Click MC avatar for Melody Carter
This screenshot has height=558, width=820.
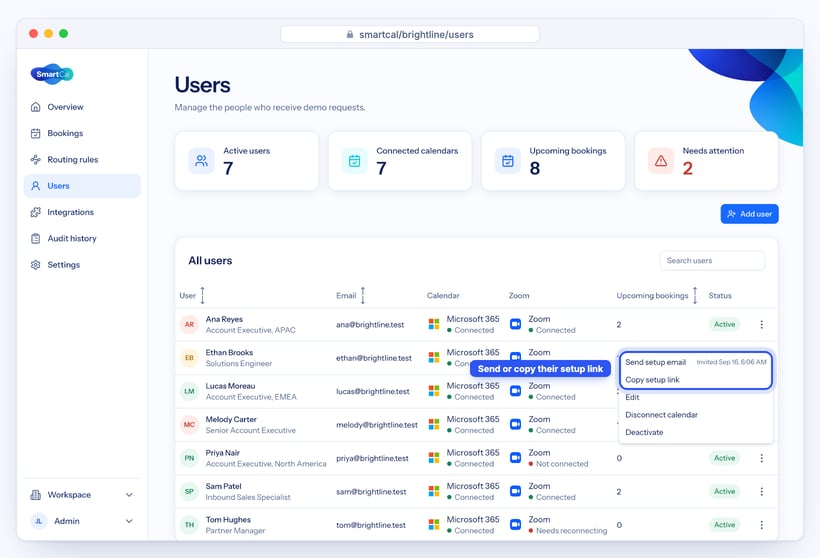point(189,425)
